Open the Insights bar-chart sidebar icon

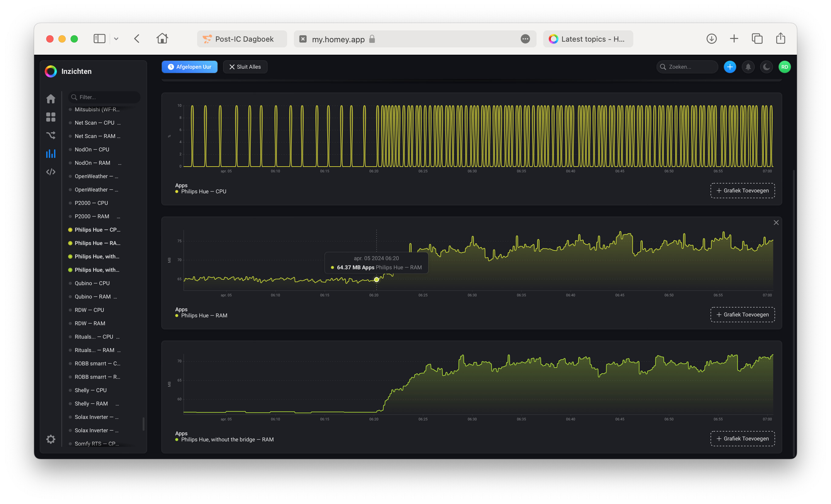point(50,154)
